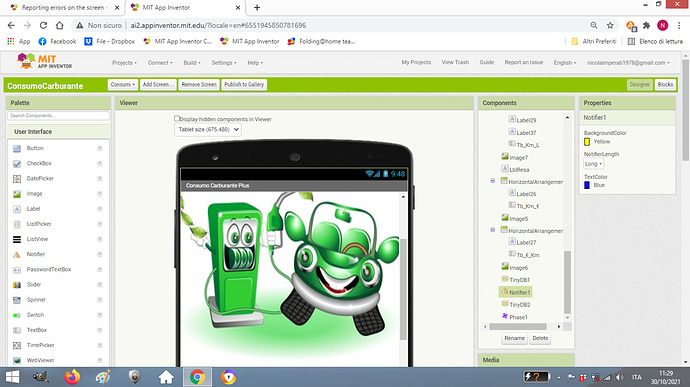Select the Button component icon in Palette

point(17,148)
